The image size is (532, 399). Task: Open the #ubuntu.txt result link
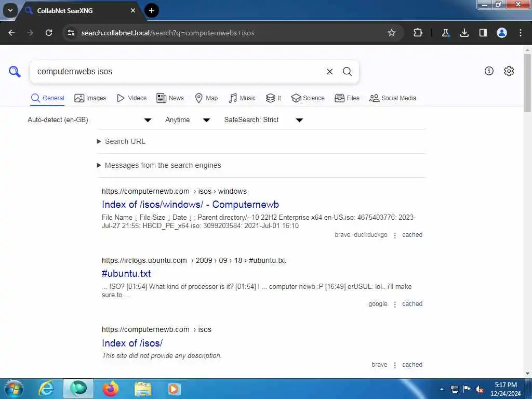(126, 274)
